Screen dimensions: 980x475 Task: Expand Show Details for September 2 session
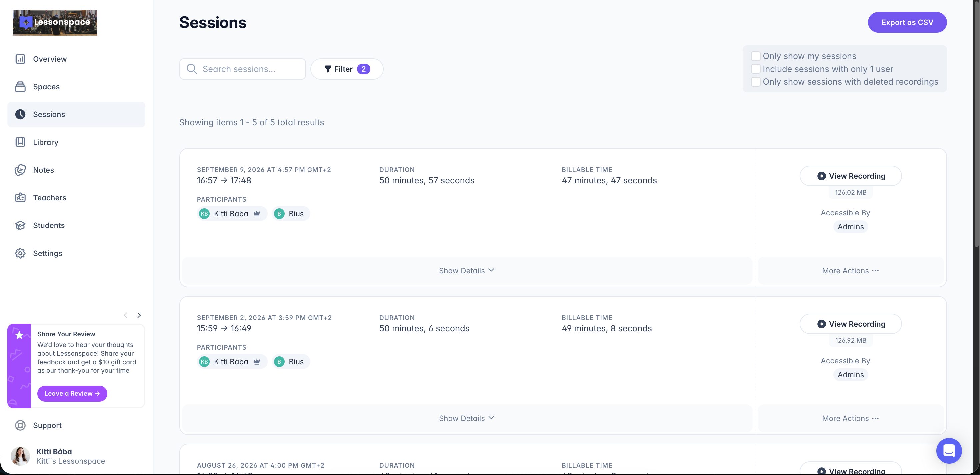pos(467,418)
